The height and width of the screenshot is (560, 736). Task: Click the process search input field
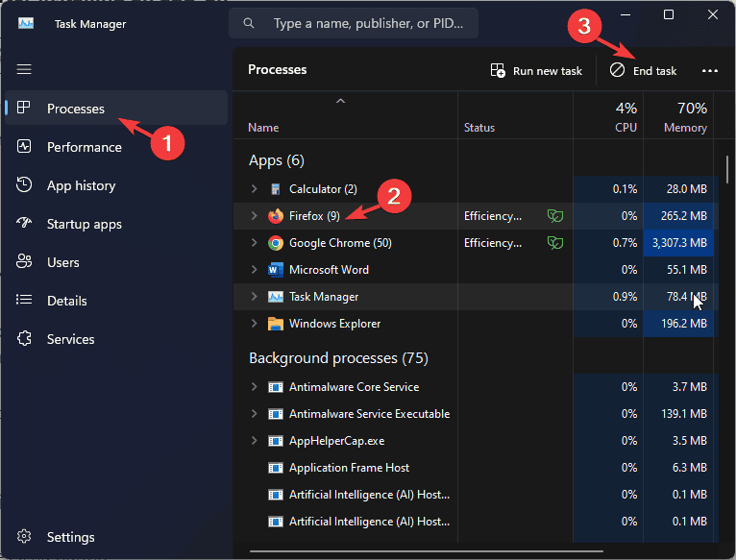tap(354, 23)
